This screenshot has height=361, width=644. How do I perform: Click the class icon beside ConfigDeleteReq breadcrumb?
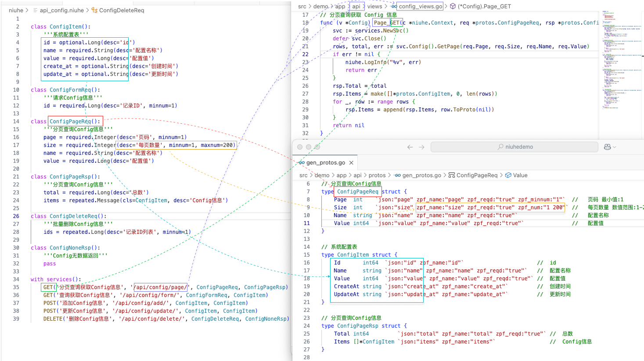94,10
